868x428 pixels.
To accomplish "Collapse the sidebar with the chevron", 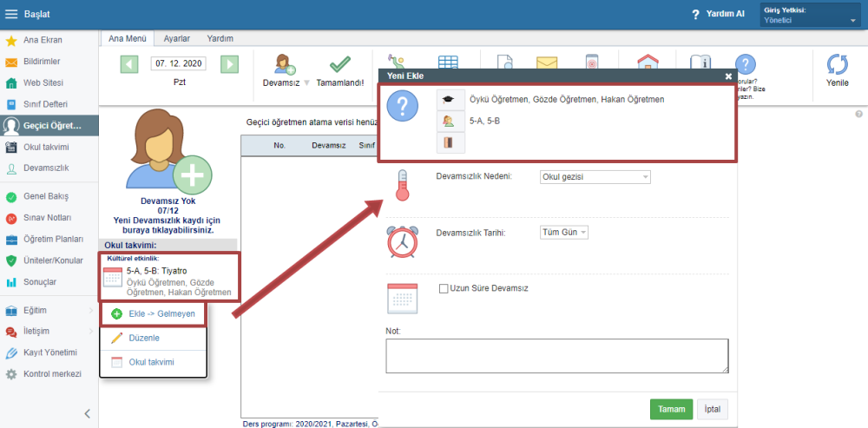I will click(x=87, y=413).
